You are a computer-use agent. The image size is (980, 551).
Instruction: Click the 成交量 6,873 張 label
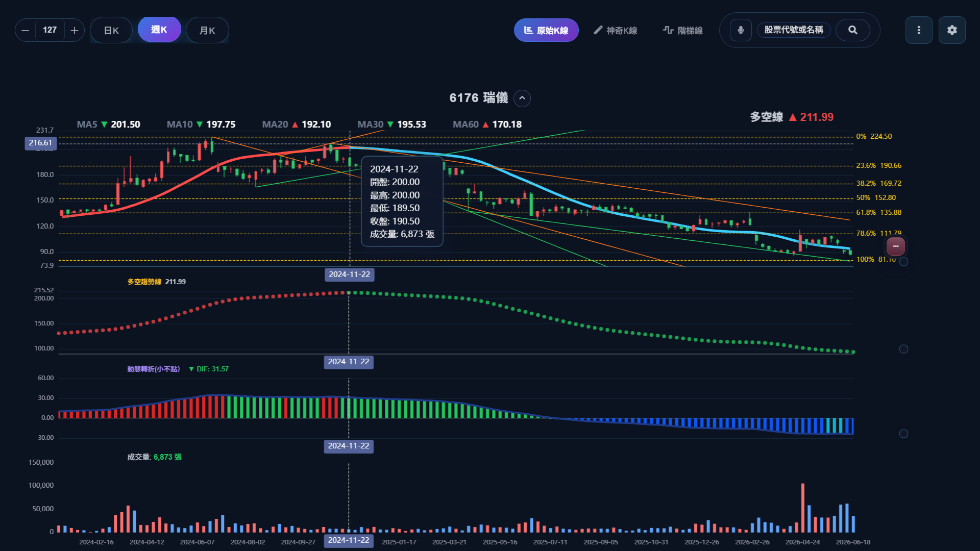coord(155,457)
